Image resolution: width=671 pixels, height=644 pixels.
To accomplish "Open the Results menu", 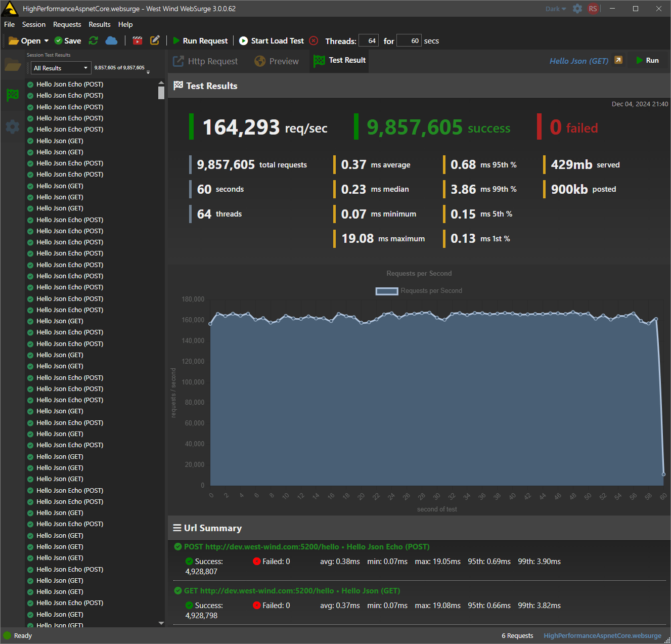I will point(100,24).
